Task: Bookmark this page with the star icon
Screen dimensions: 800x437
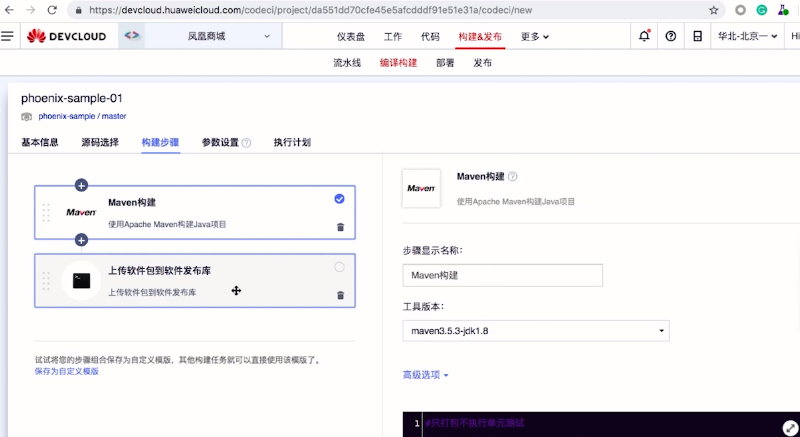Action: 714,10
